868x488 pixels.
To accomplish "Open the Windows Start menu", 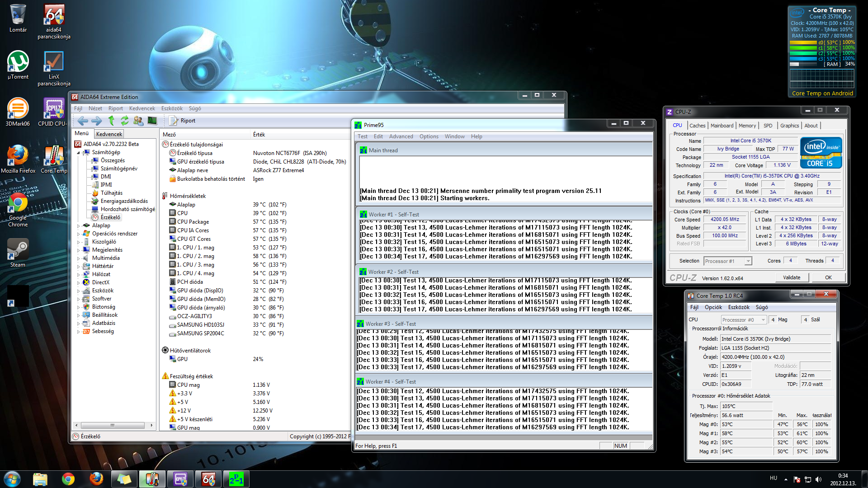I will [x=12, y=479].
